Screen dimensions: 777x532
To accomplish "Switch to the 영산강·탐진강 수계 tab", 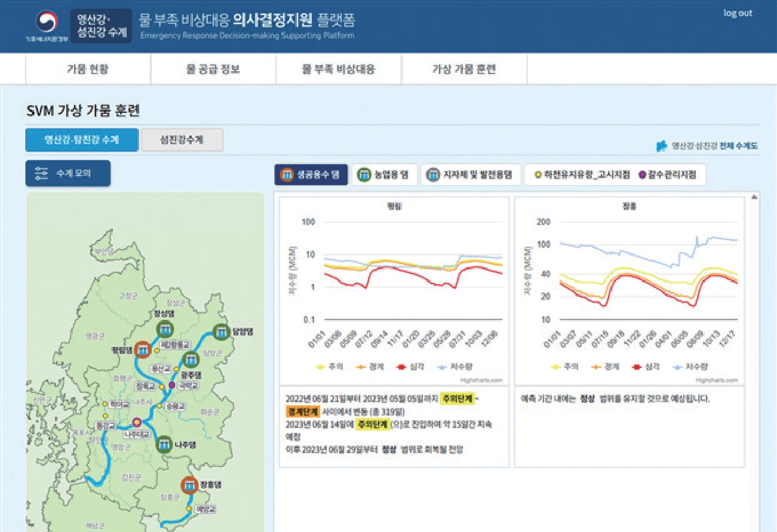I will [x=82, y=140].
